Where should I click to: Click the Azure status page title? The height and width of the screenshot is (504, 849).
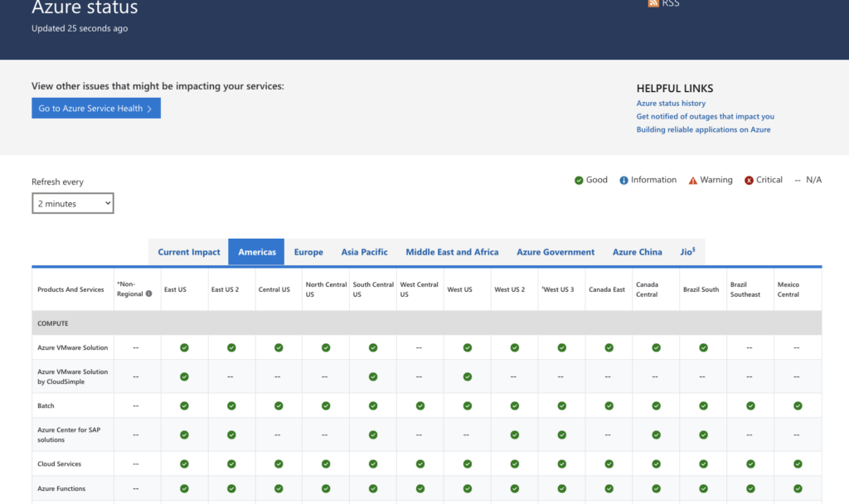85,7
